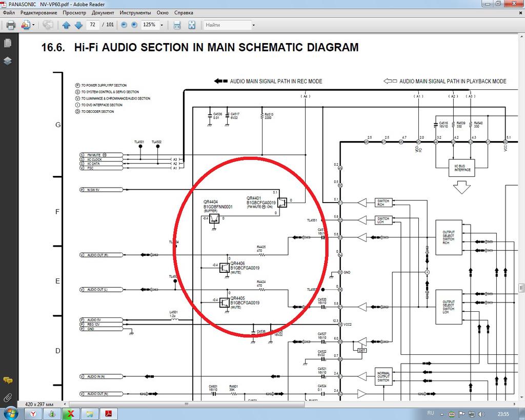The height and width of the screenshot is (420, 525).
Task: Open the Pages thumbnails panel icon
Action: (8, 43)
